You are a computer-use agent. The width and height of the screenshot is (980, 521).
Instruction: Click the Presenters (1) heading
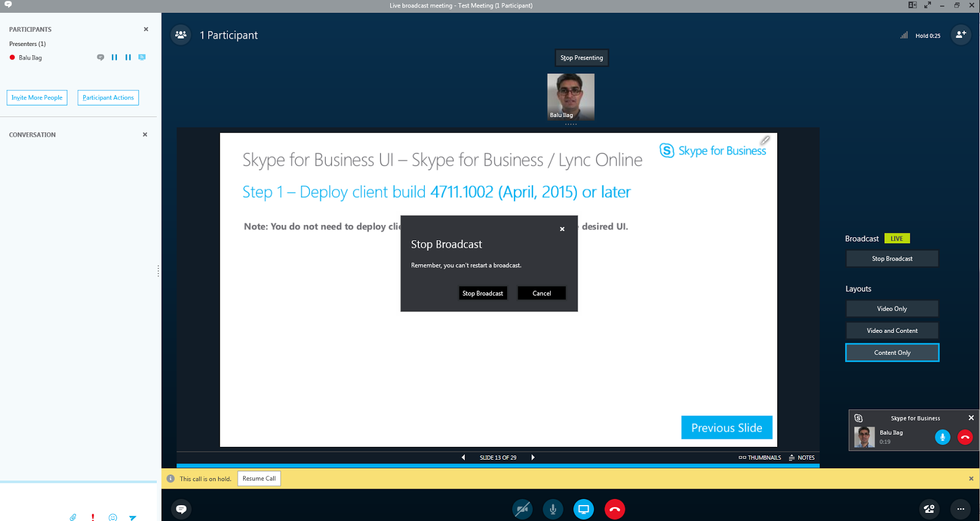pyautogui.click(x=28, y=44)
